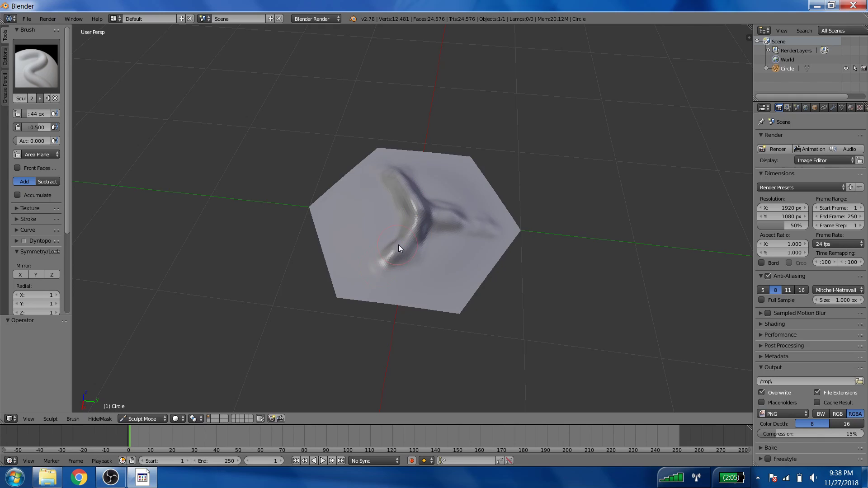This screenshot has height=488, width=868.
Task: Open the World properties tab
Action: coord(806,108)
